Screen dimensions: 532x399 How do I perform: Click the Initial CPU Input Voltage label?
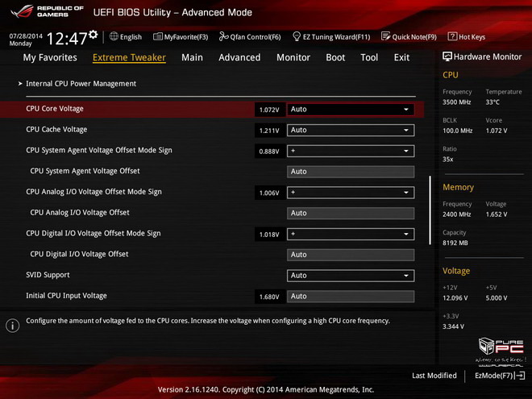pyautogui.click(x=66, y=296)
